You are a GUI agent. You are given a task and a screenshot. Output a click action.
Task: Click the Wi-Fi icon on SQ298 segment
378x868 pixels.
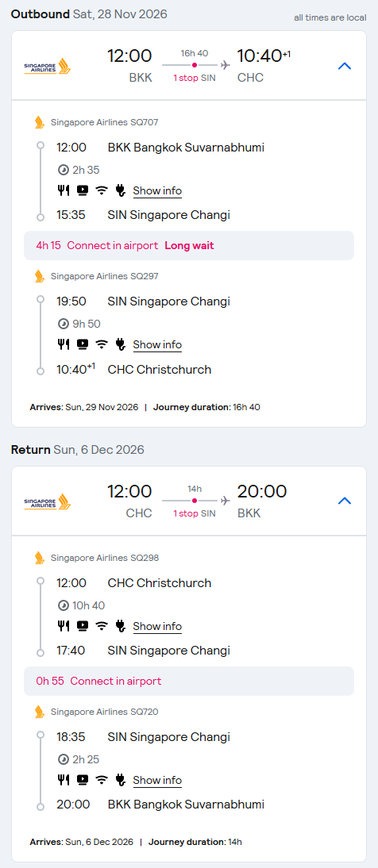pos(101,626)
